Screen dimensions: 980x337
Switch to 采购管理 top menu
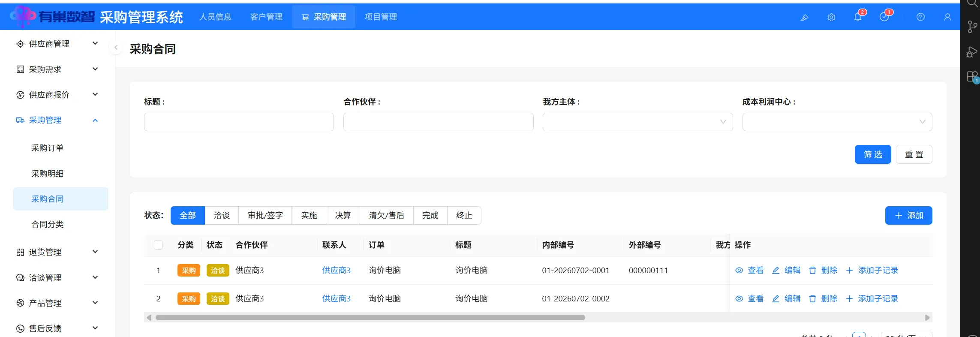coord(324,17)
